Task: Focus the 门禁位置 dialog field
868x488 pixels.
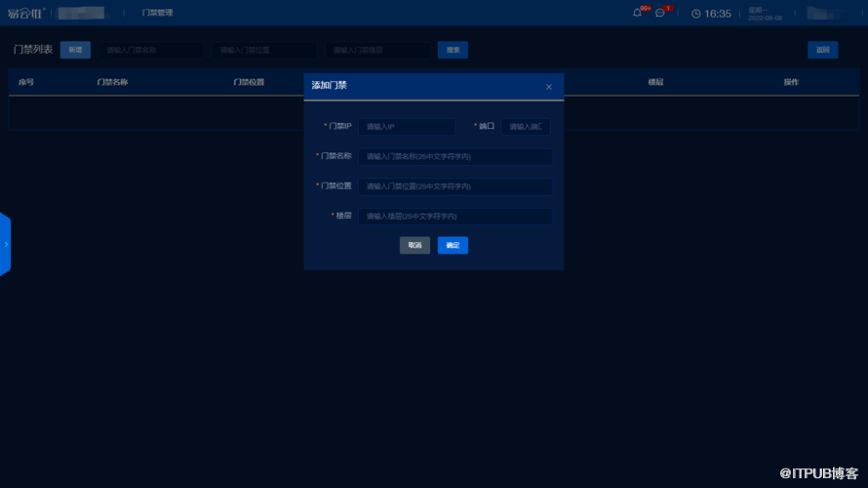Action: point(455,186)
